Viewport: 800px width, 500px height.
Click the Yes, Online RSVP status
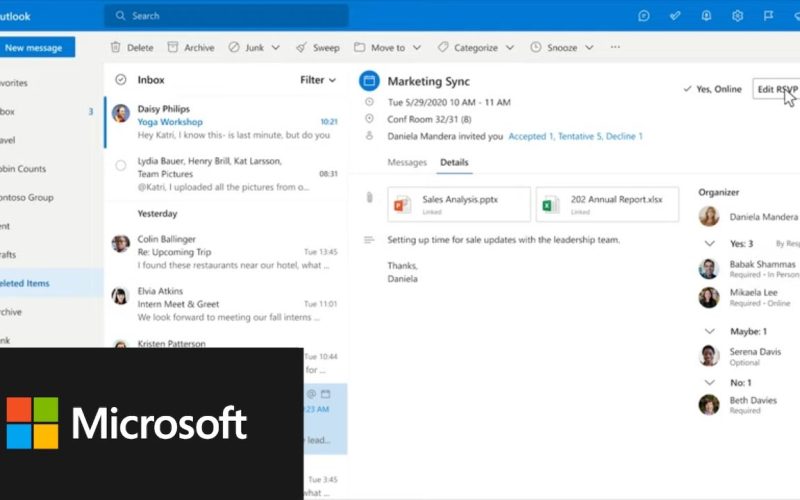click(712, 89)
